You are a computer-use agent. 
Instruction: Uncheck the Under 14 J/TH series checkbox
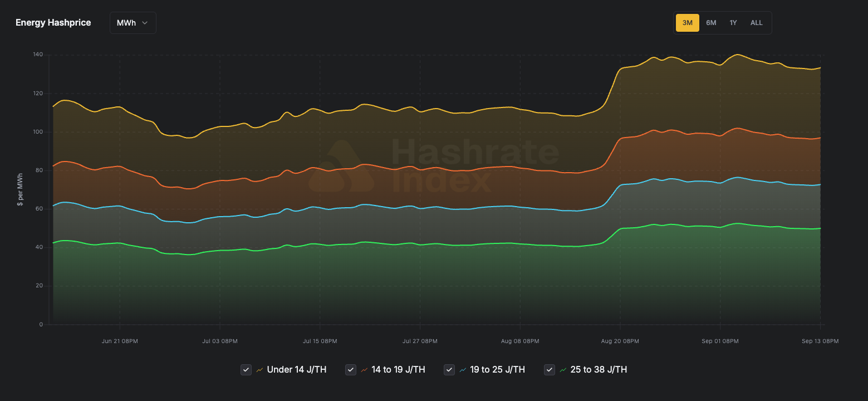click(x=246, y=370)
